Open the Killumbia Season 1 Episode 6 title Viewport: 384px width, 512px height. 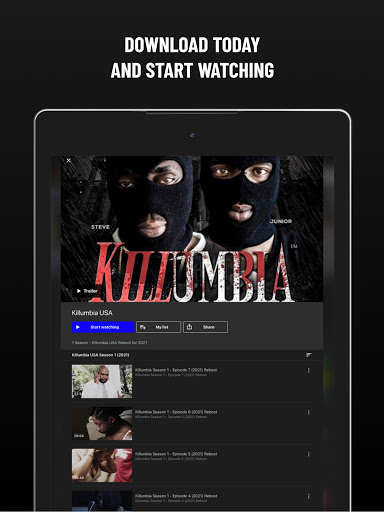pos(176,412)
